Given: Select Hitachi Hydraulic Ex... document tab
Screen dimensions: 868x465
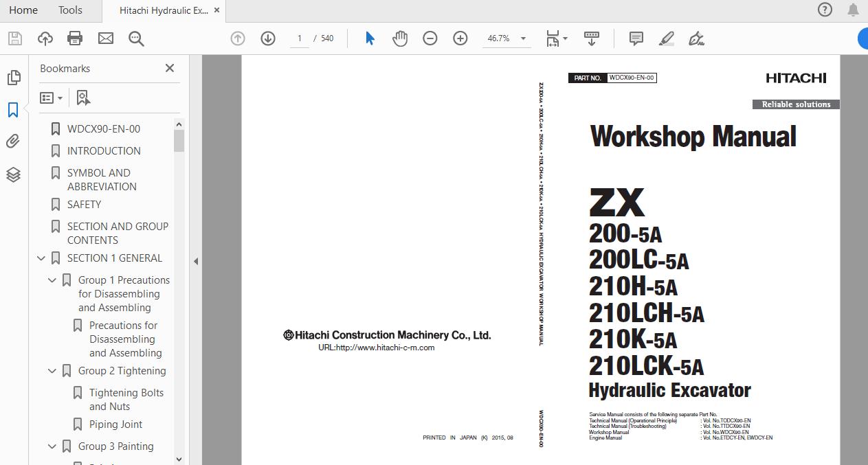Looking at the screenshot, I should tap(164, 10).
